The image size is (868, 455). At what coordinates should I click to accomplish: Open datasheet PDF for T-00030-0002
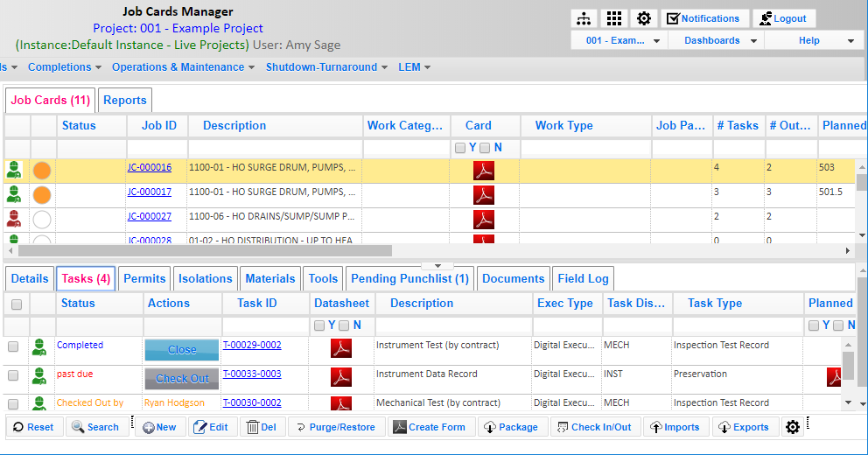341,403
